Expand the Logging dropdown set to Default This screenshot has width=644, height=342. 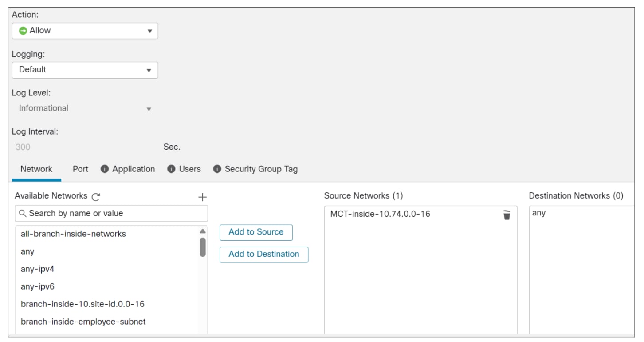click(x=85, y=70)
